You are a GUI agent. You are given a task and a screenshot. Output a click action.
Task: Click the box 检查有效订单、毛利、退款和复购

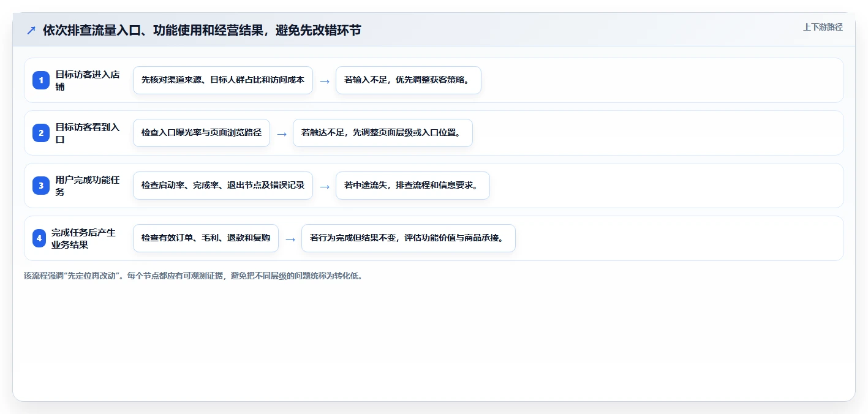point(206,238)
